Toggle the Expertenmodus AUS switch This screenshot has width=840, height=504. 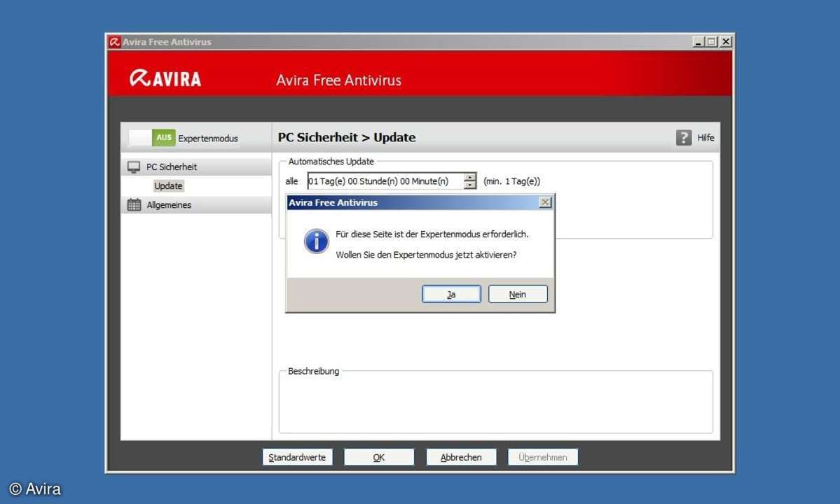pos(152,137)
